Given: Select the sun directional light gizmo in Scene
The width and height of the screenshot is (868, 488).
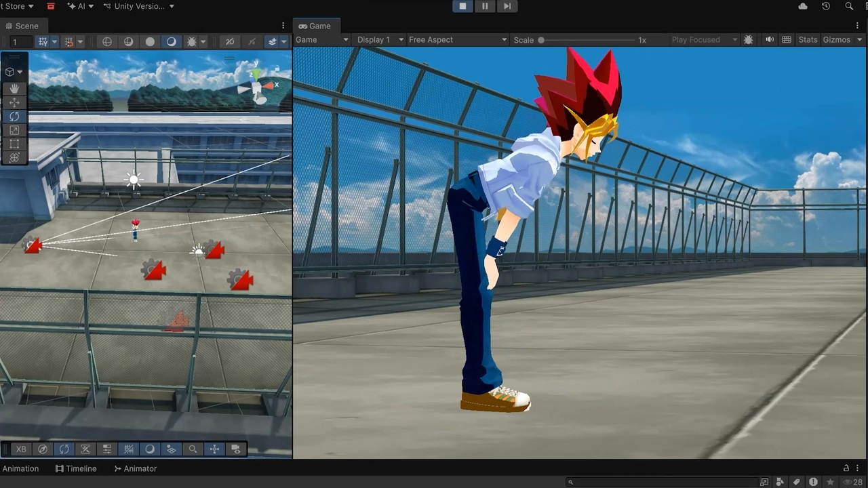Looking at the screenshot, I should tap(133, 180).
